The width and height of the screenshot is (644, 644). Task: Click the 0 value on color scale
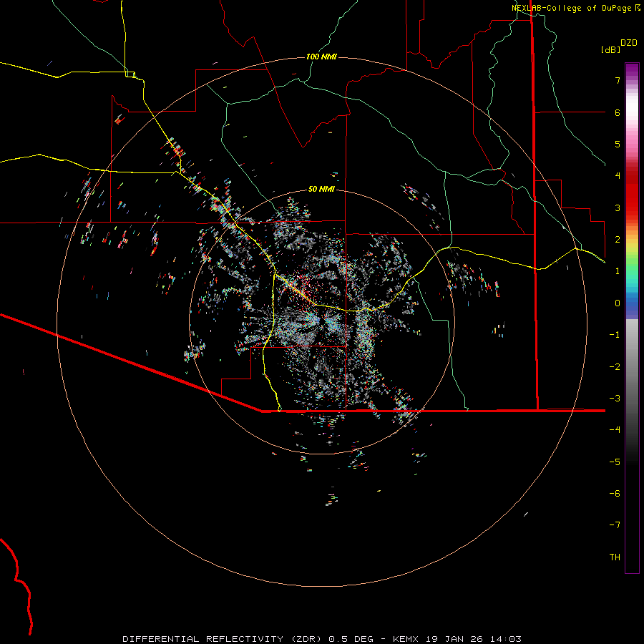[618, 303]
